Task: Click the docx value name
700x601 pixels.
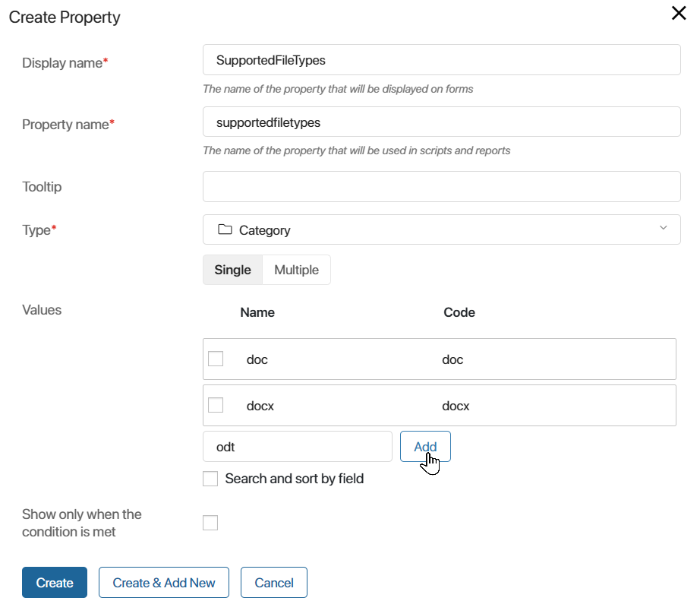Action: click(x=260, y=406)
